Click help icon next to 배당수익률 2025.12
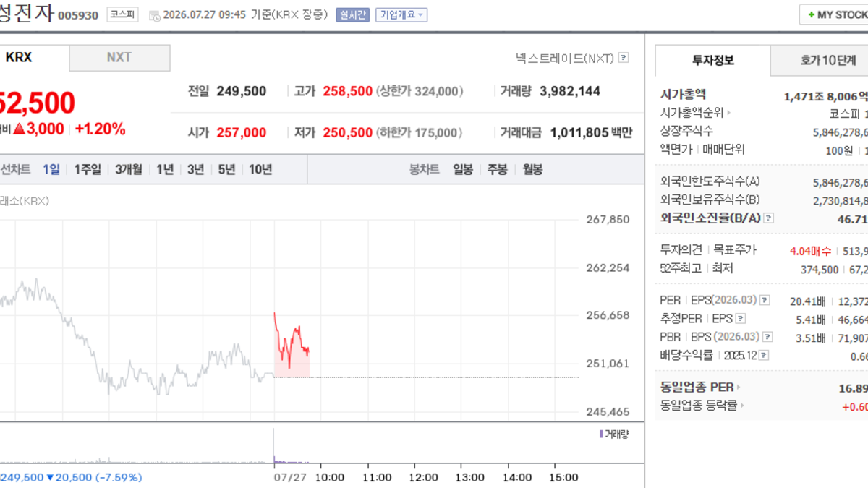 (x=764, y=356)
